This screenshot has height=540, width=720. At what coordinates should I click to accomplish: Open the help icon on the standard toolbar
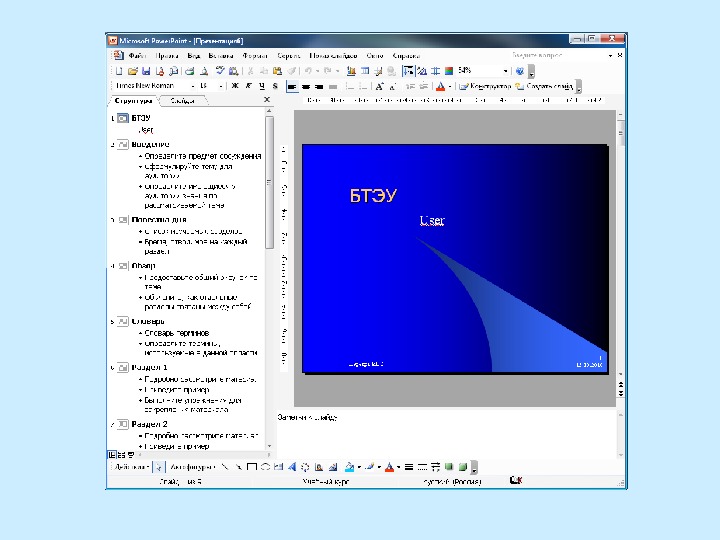519,71
